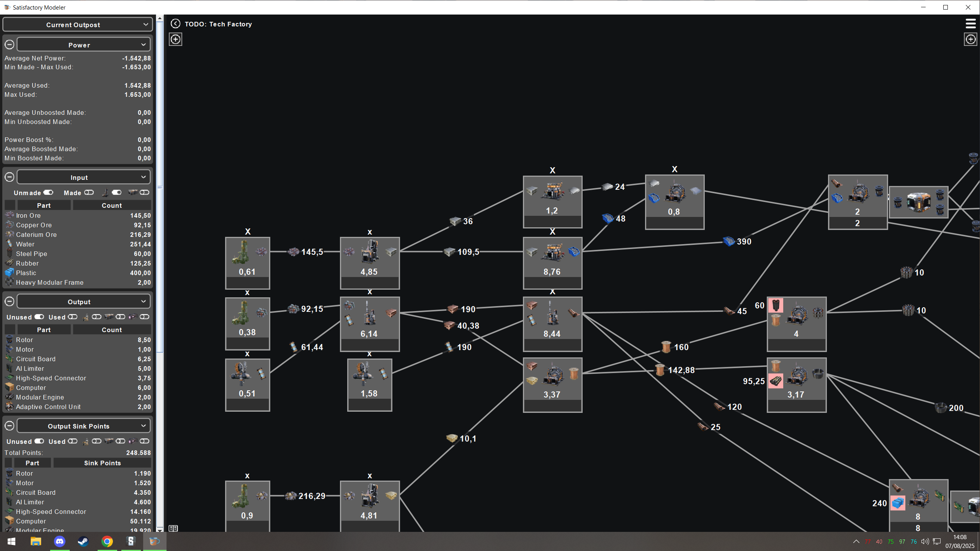Click the Iron Ore icon in the Input list
Screen dimensions: 980x551
(10, 215)
